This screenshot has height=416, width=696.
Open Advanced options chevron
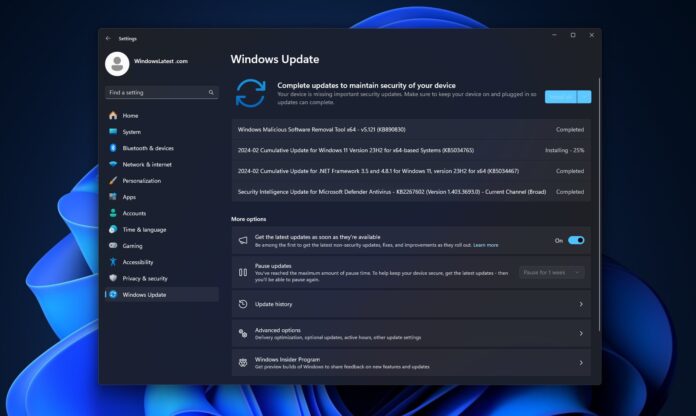581,333
